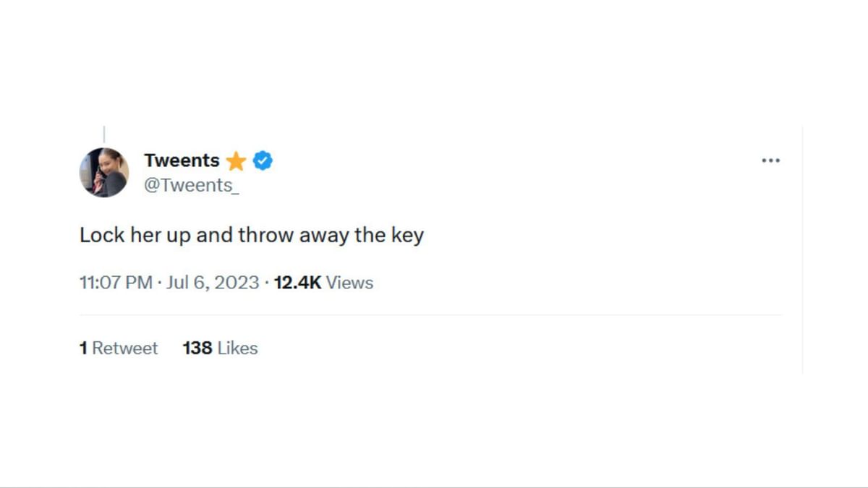This screenshot has width=868, height=488.
Task: Click the gold star badge beside Tweents
Action: pos(236,161)
